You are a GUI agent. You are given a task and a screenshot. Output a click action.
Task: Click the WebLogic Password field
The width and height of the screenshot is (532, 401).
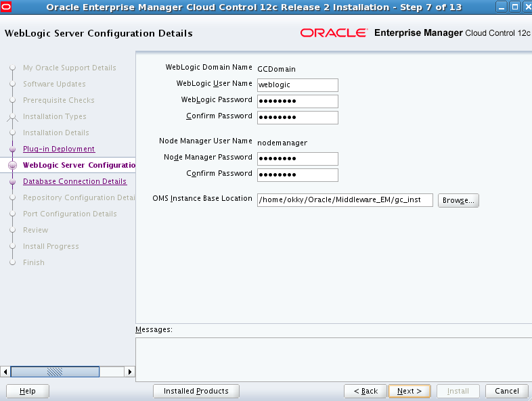[298, 101]
